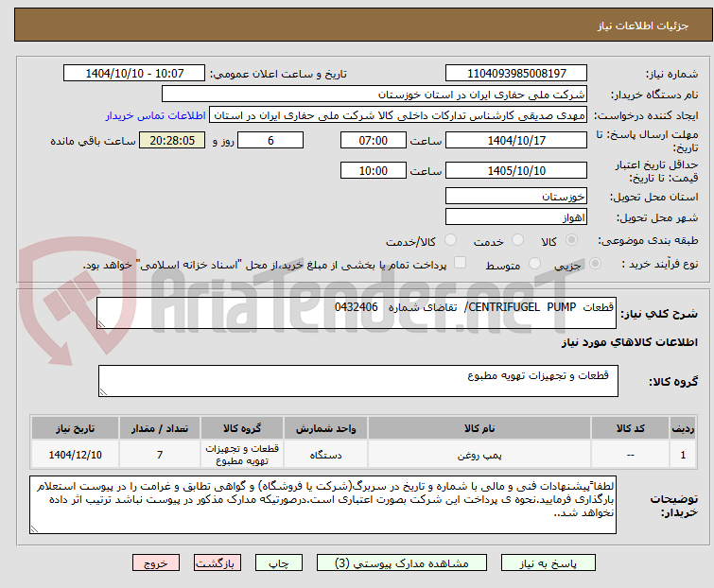Click the validity time field 10:00
Screen dimensions: 714x588
[x=374, y=171]
